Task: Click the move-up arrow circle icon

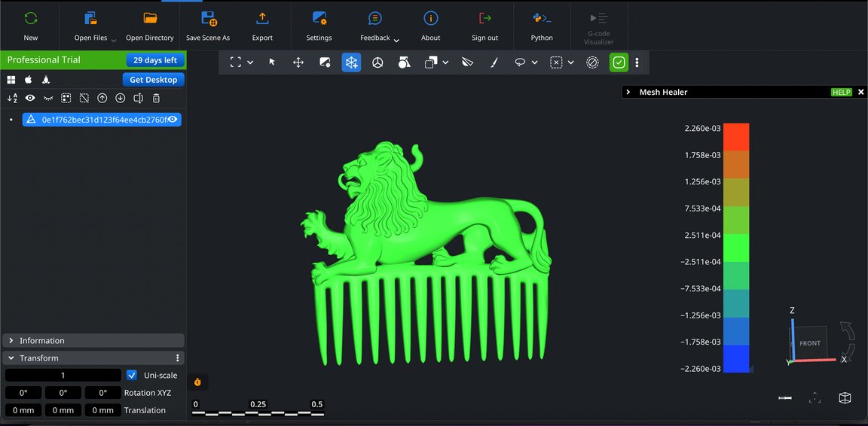Action: pos(102,98)
